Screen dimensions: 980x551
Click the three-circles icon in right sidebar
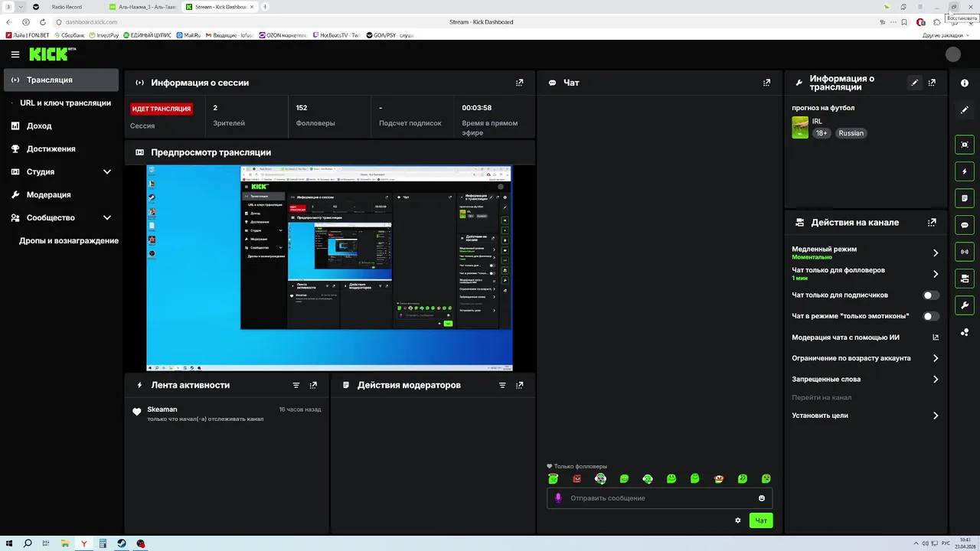coord(965,333)
